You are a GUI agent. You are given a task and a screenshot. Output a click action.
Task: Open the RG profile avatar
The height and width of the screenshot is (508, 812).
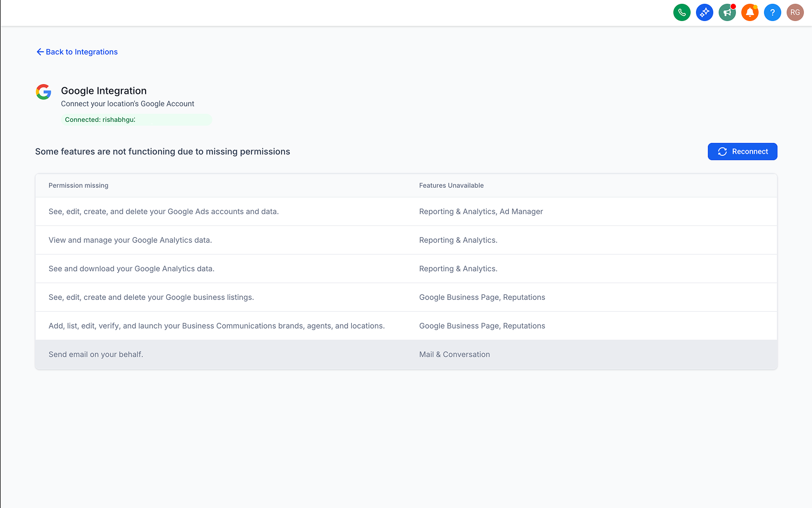point(795,12)
